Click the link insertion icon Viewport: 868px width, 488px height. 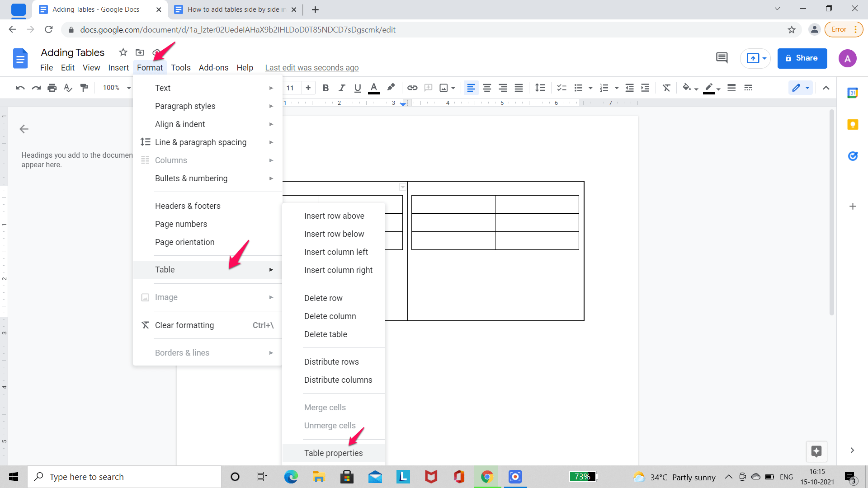tap(413, 88)
